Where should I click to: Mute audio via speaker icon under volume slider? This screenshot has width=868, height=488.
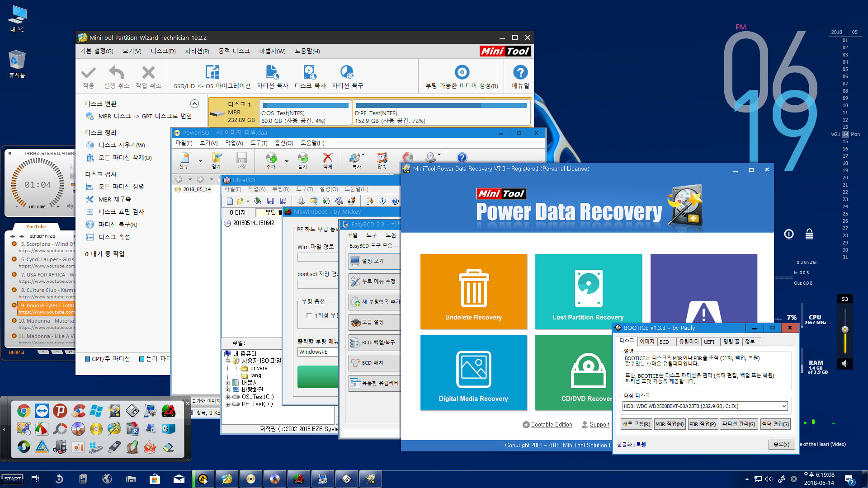pos(845,363)
